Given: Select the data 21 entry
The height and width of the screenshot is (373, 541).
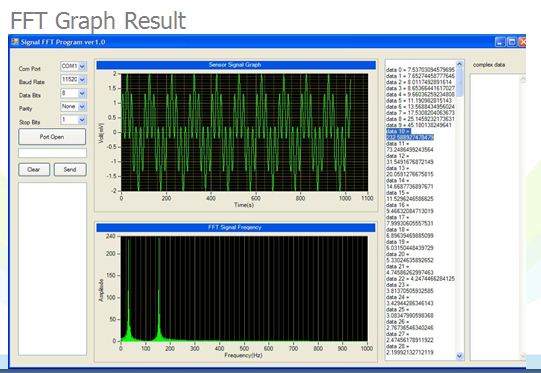Looking at the screenshot, I should (x=410, y=269).
